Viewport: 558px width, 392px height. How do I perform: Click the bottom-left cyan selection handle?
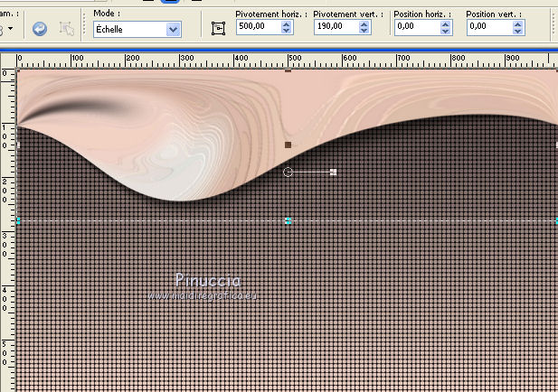(18, 220)
